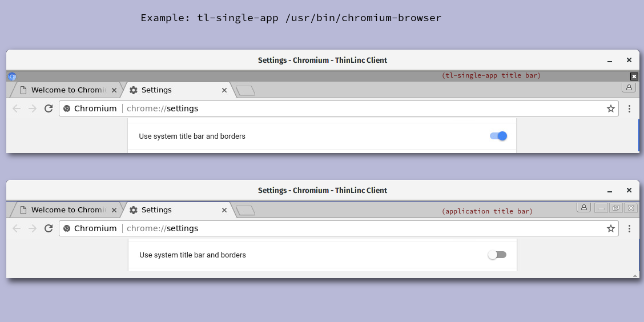This screenshot has width=644, height=322.
Task: Minimize the upper ThinLinc Client window
Action: pos(610,61)
